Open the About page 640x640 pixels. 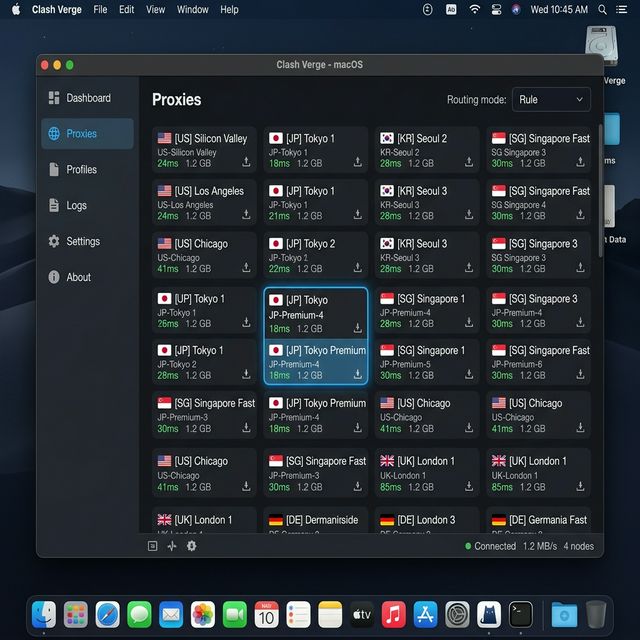pos(78,277)
